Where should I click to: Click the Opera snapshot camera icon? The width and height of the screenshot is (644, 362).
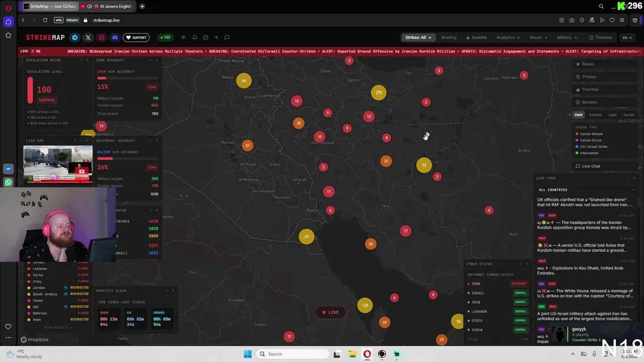572,20
